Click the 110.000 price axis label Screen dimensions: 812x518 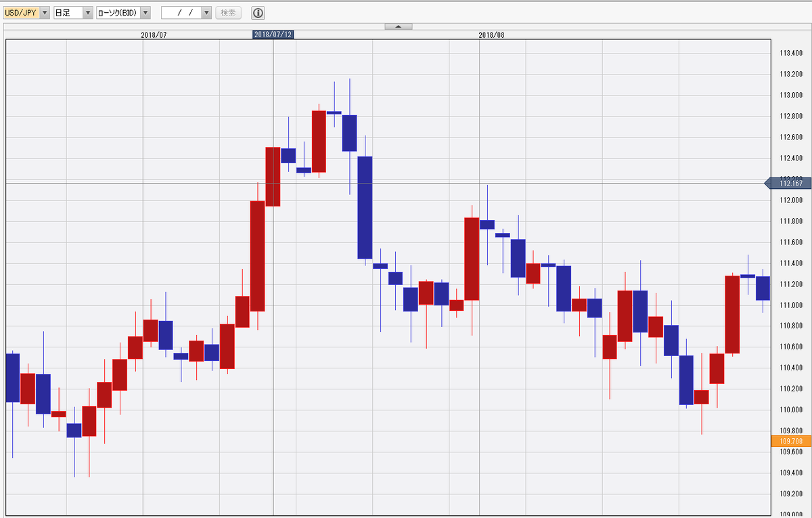790,410
